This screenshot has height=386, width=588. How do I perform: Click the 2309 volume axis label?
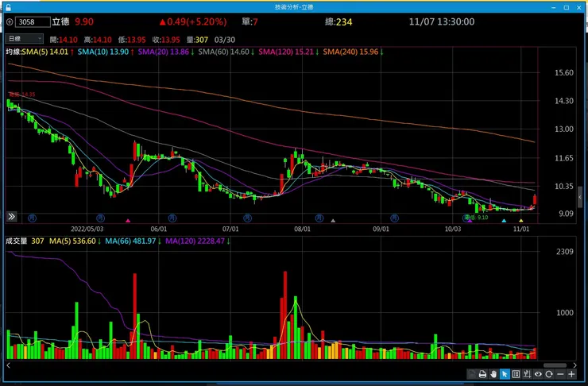tap(565, 252)
